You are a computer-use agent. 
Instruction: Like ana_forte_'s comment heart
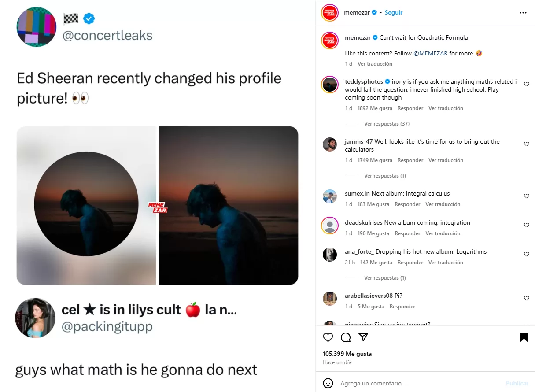point(527,254)
